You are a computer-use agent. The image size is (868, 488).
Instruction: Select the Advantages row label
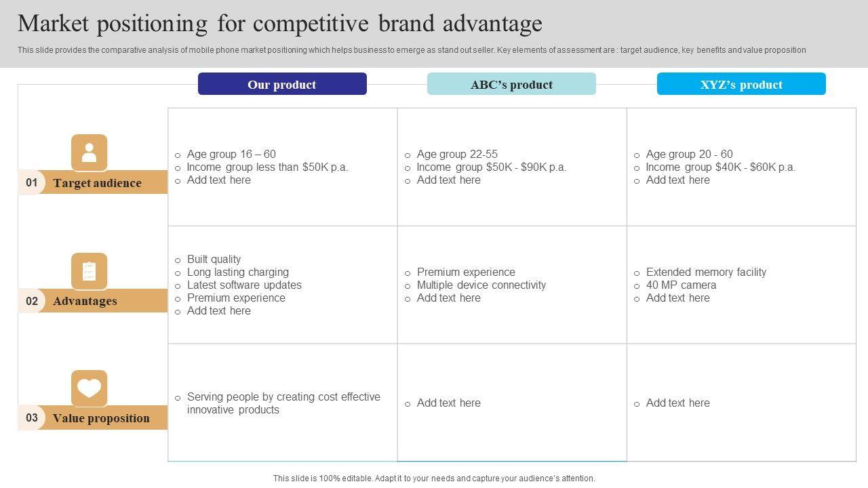[x=85, y=301]
